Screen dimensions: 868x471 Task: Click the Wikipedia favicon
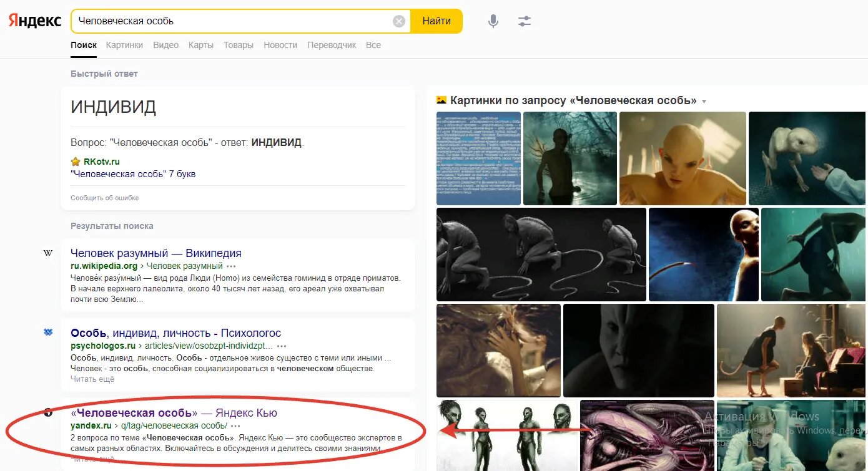[48, 253]
